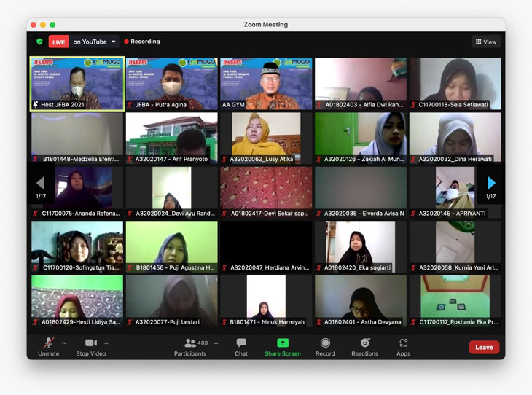This screenshot has height=395, width=532.
Task: Select the AA GYM video tile
Action: pyautogui.click(x=266, y=83)
